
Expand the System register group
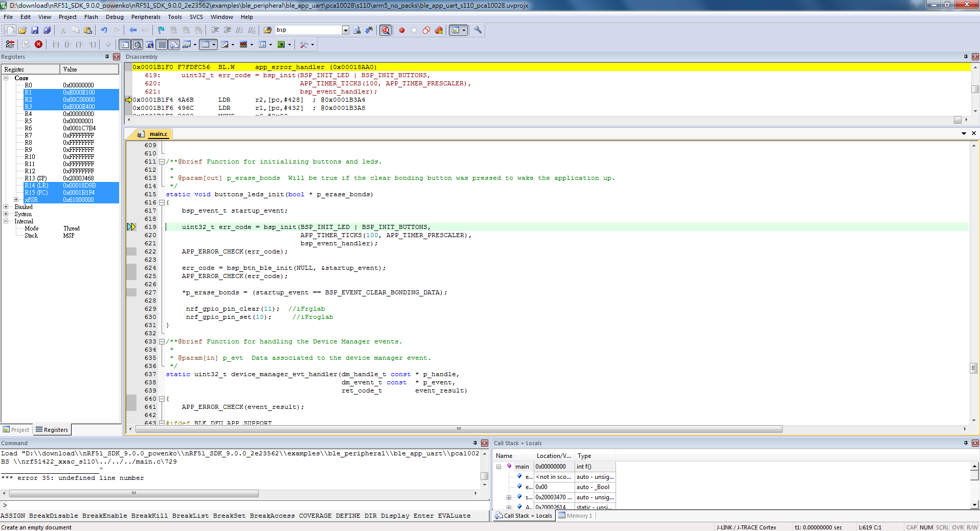coord(6,214)
